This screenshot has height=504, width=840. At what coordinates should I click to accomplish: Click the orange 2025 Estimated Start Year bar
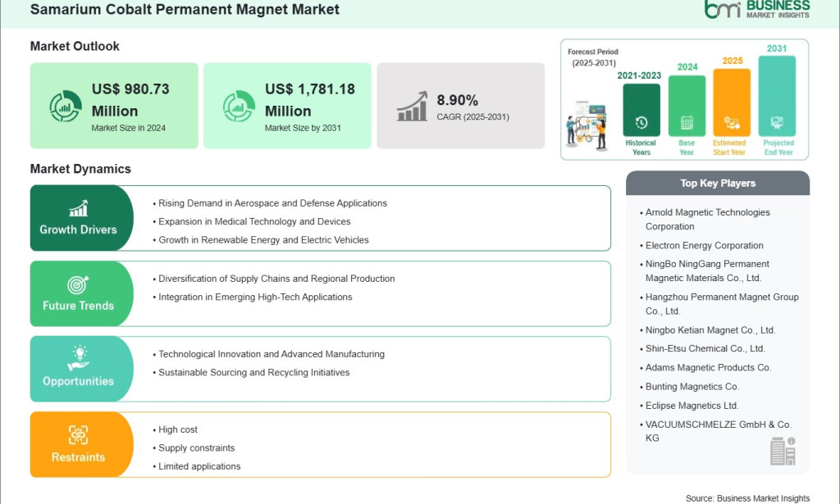[x=732, y=102]
